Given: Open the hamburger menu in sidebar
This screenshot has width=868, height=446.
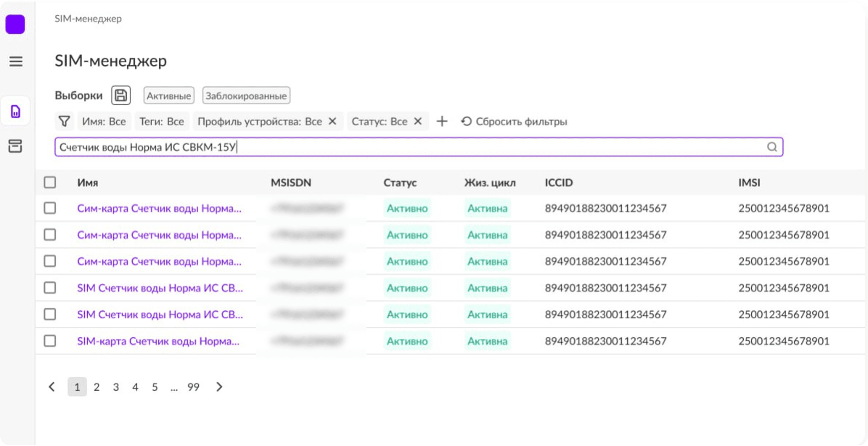Looking at the screenshot, I should [x=15, y=61].
